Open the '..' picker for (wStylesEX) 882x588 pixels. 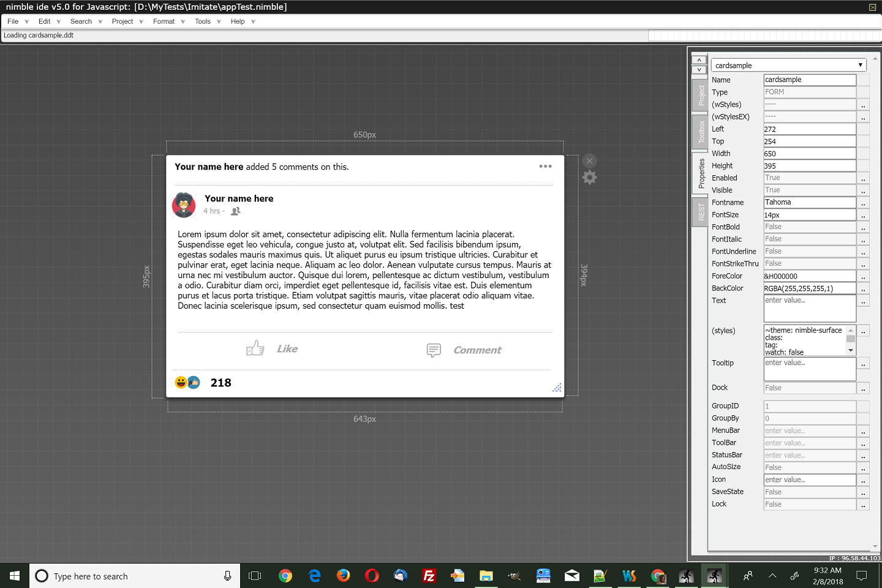point(863,117)
